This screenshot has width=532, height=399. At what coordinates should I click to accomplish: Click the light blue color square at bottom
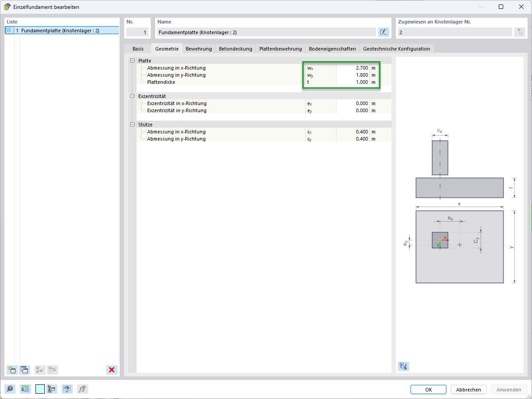point(40,389)
